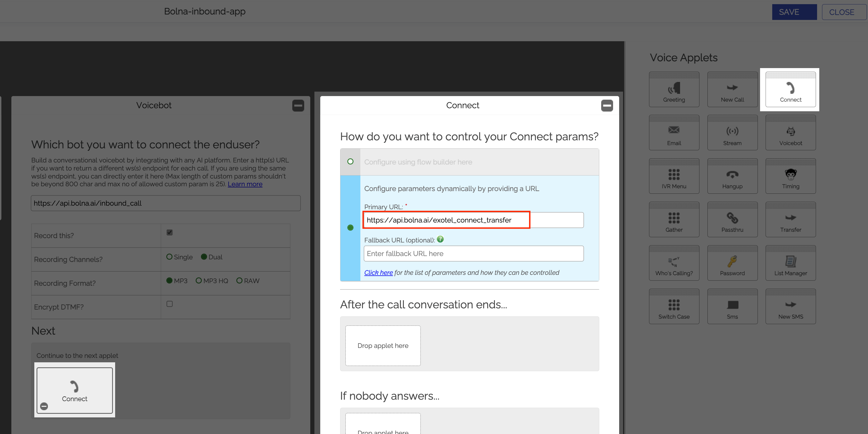Select the Voicebot applet
The image size is (868, 434).
click(790, 132)
